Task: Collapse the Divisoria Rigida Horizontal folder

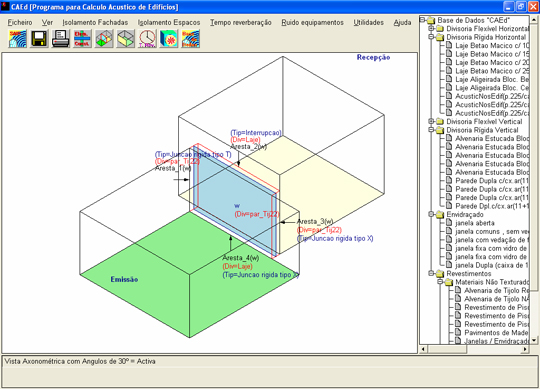Action: [431, 37]
